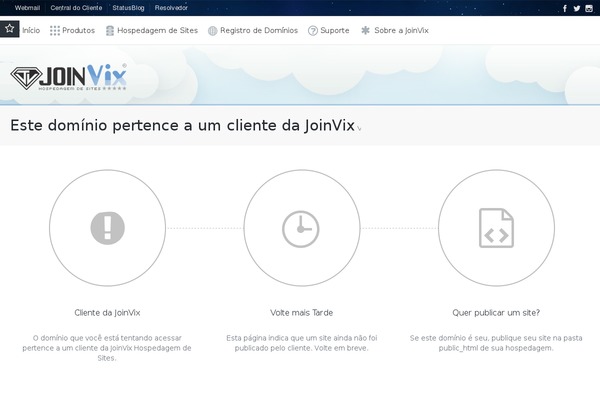Click the paragraph starting 'Se este domínio é seu'
This screenshot has width=600, height=400.
pos(496,343)
